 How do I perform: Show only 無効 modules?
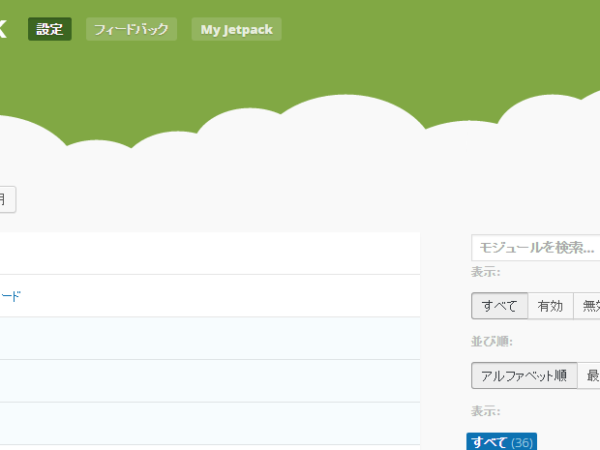(x=587, y=306)
